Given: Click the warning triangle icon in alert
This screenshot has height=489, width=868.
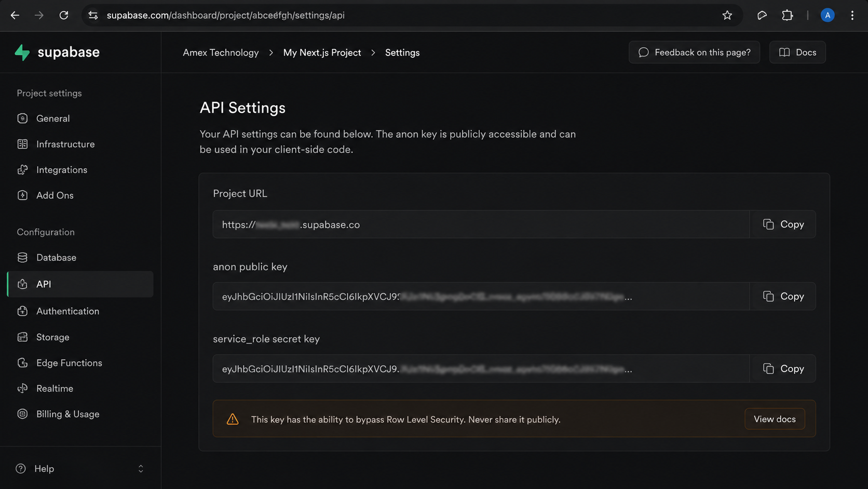Looking at the screenshot, I should pyautogui.click(x=233, y=419).
